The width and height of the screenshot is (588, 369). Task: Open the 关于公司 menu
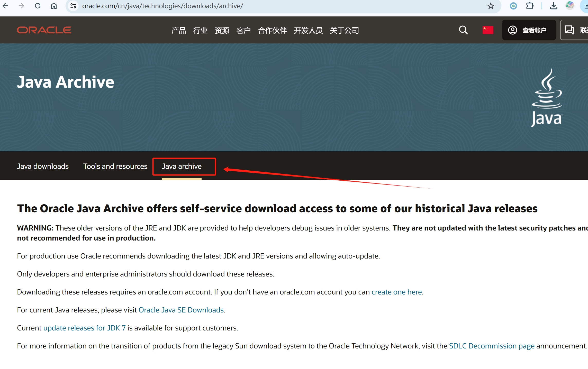[x=344, y=30]
